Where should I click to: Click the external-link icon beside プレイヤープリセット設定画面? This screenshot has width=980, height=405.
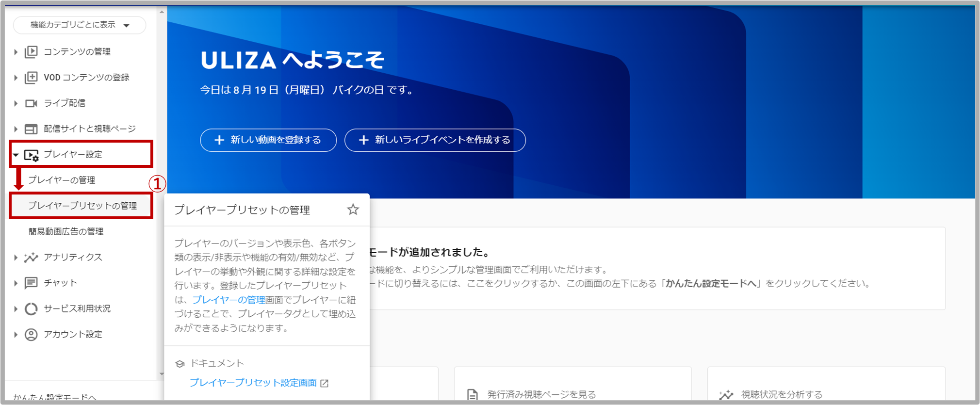[325, 383]
